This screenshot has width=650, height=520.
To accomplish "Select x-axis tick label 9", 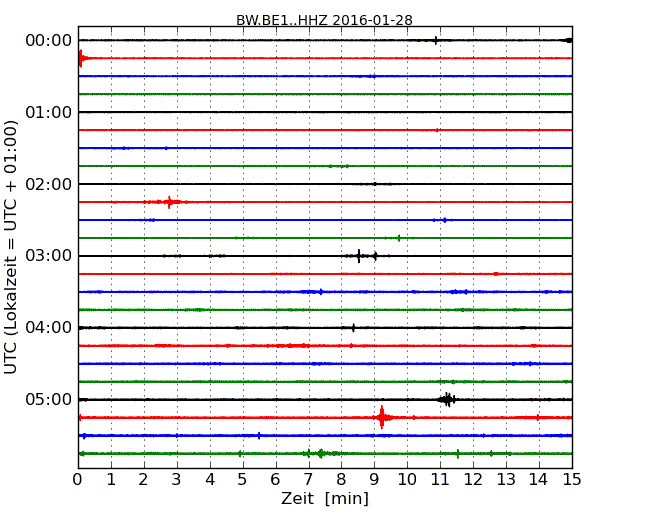I will 374,480.
